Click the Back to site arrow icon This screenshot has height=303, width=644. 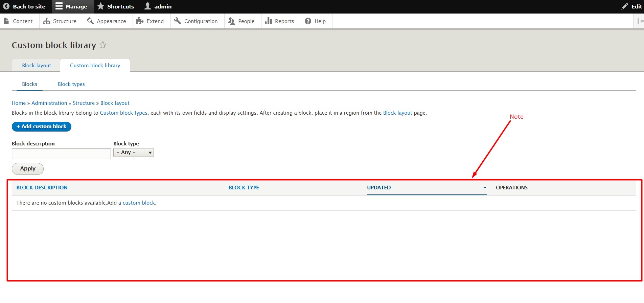tap(6, 6)
